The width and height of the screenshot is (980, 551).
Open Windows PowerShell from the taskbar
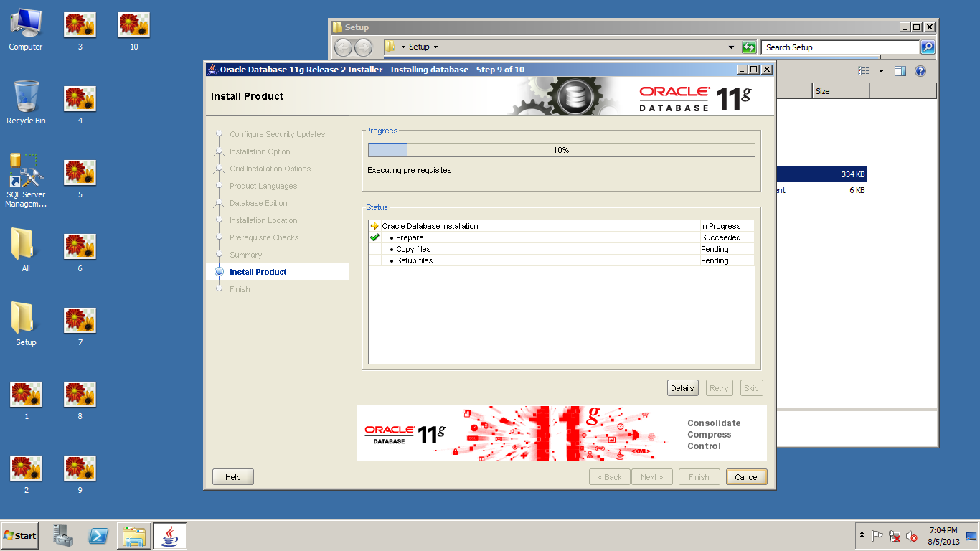[98, 536]
